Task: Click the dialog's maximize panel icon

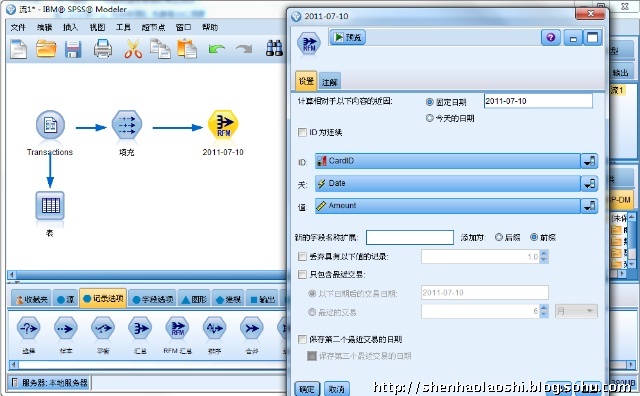Action: coord(592,38)
